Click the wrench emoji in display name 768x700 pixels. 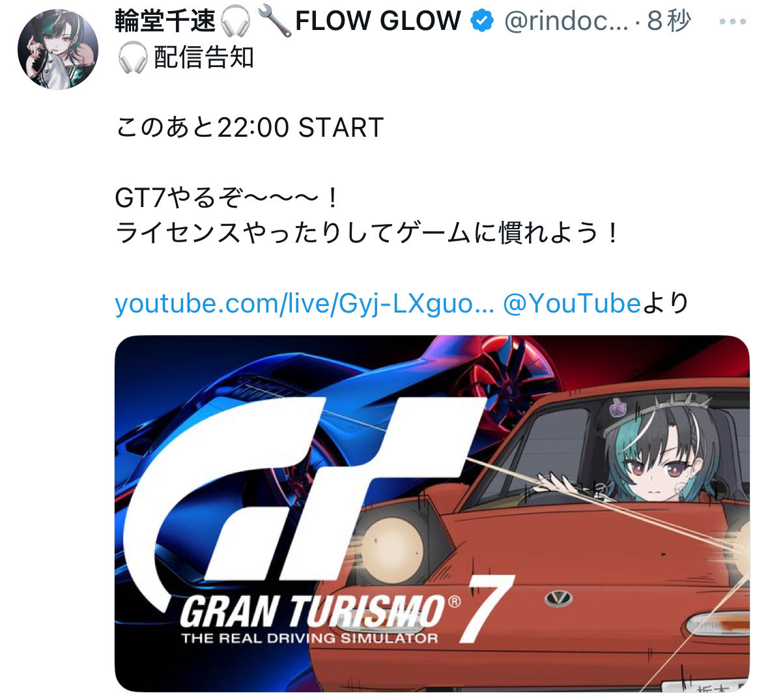(x=274, y=23)
